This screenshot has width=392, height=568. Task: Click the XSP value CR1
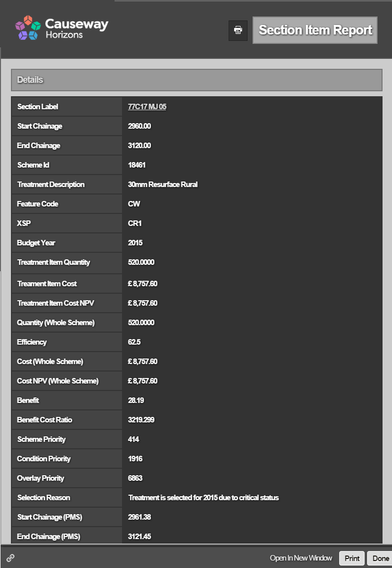pyautogui.click(x=134, y=223)
